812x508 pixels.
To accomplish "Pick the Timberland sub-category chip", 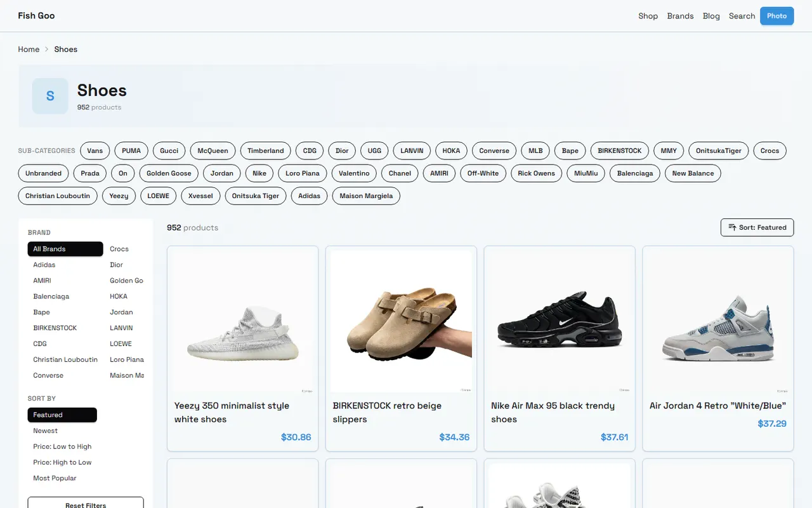I will tap(265, 150).
